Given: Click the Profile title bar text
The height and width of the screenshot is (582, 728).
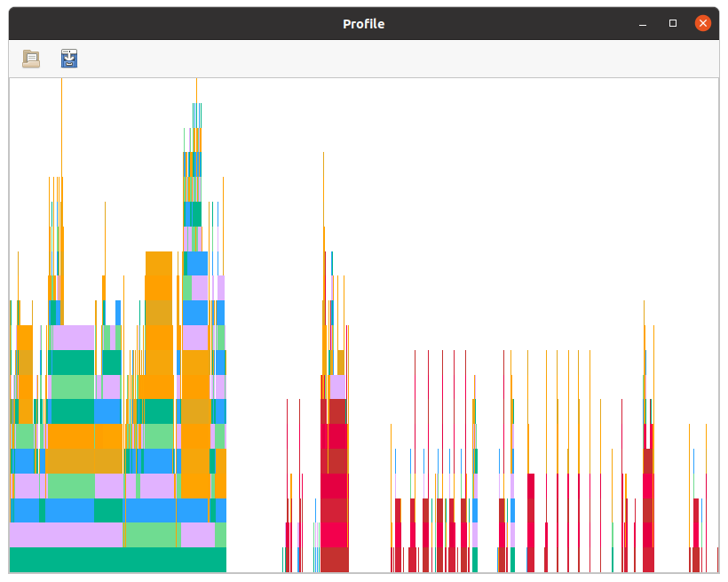Looking at the screenshot, I should 363,23.
